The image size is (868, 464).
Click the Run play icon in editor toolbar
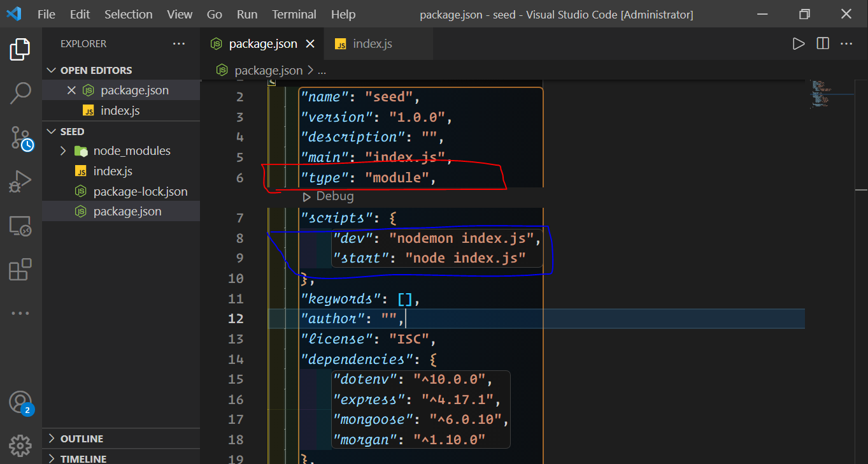(x=798, y=43)
